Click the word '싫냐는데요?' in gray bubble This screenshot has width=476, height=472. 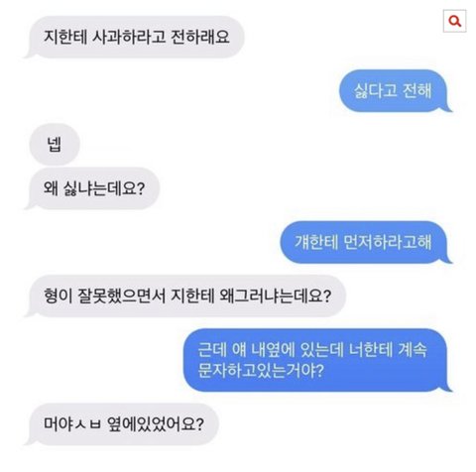click(104, 188)
